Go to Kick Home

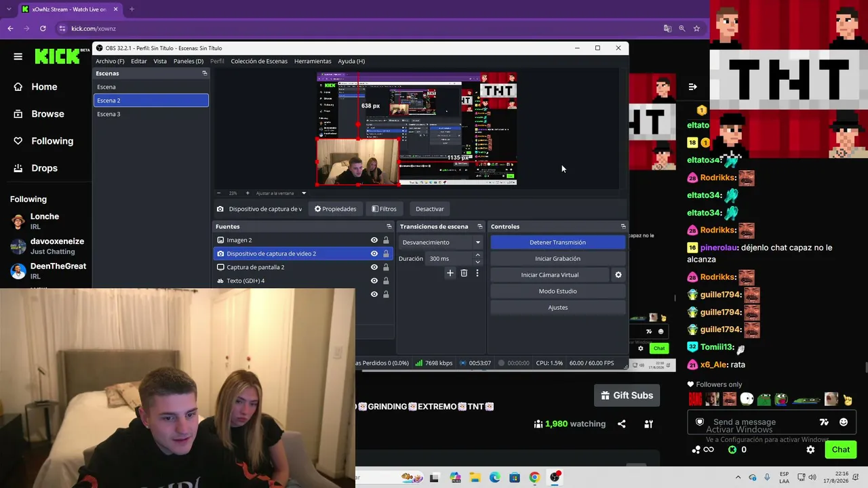click(x=45, y=87)
